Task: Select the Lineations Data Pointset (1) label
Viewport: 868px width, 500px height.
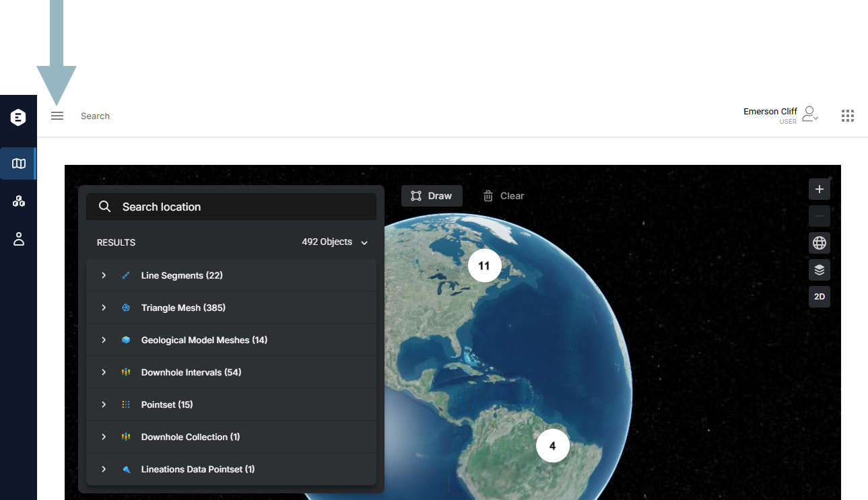Action: tap(198, 469)
